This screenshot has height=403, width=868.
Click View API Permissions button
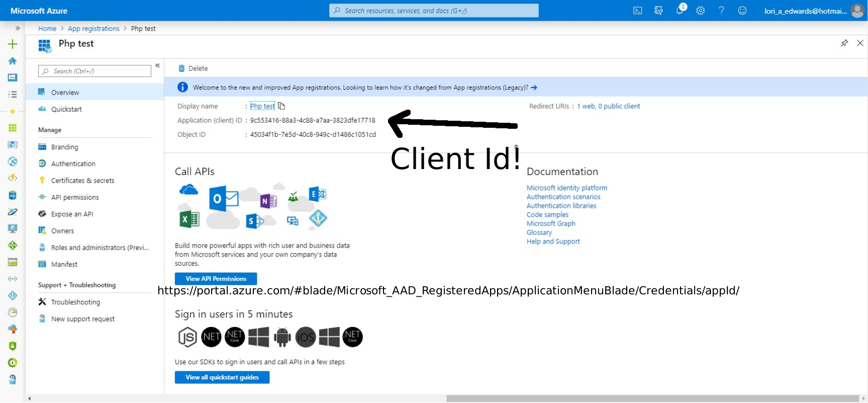pyautogui.click(x=216, y=279)
